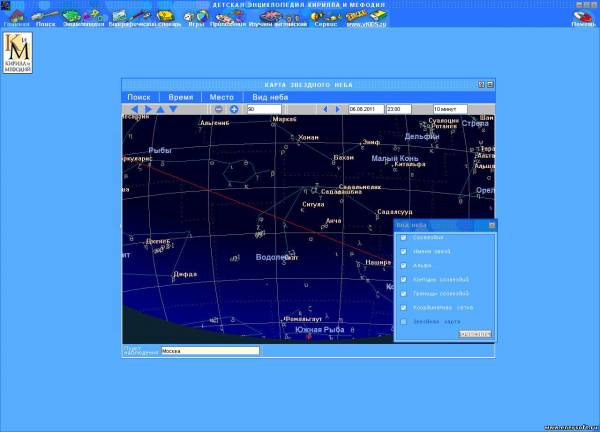Open the Сервис section icon
600x432 pixels.
(x=326, y=18)
